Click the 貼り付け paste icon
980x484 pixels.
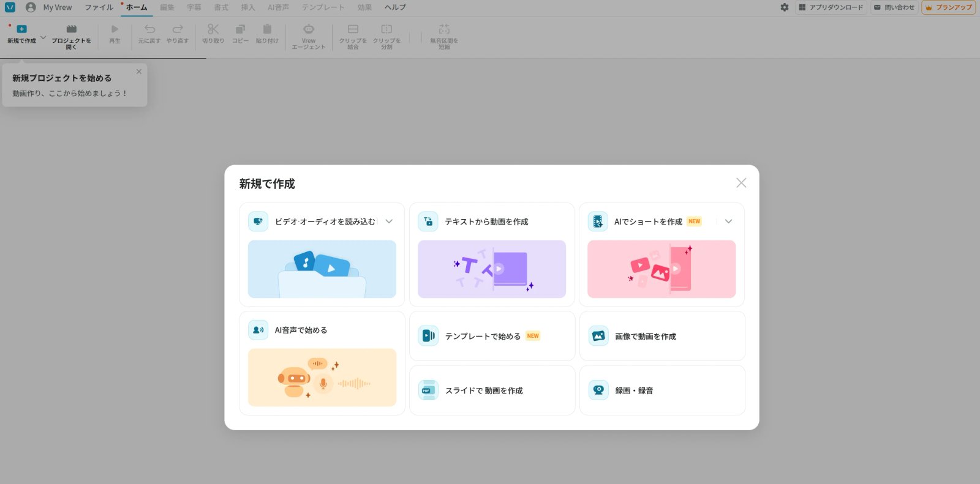point(267,29)
